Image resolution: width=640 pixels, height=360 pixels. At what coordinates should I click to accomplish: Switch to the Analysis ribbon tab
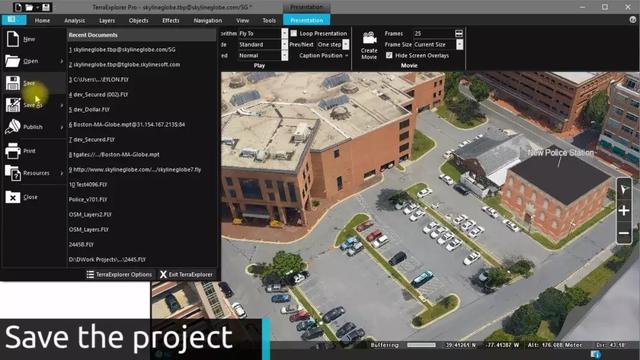point(74,20)
